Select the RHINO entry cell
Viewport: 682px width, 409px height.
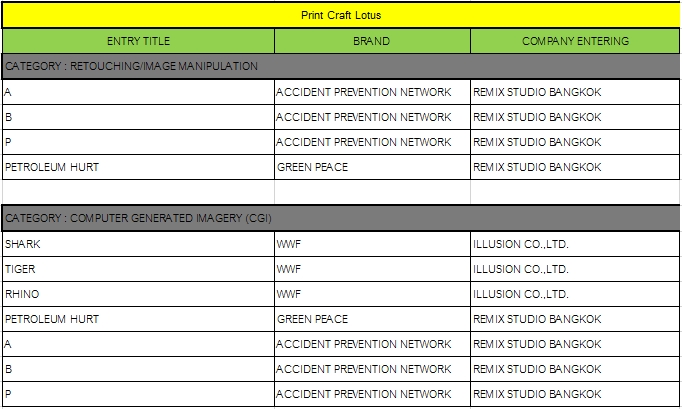[x=138, y=294]
